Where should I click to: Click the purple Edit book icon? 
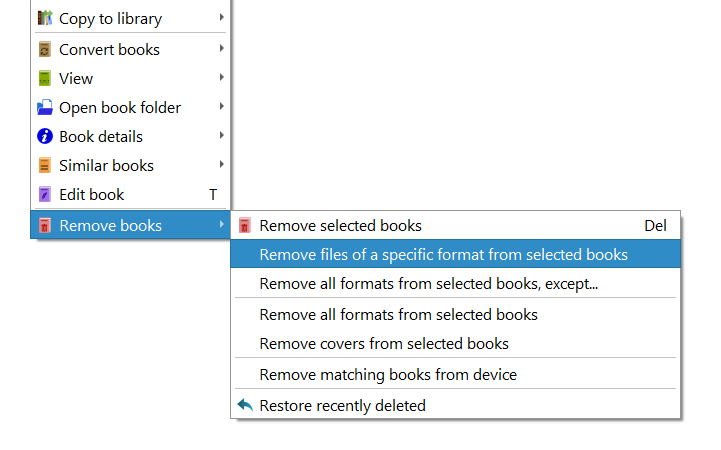pos(45,194)
